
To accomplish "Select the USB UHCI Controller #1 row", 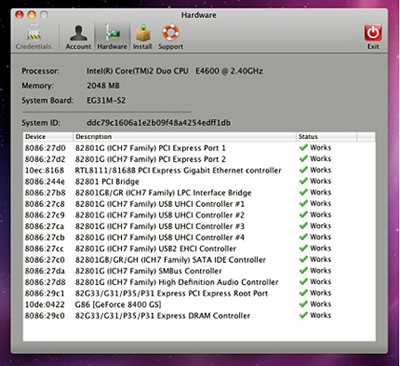I will (x=199, y=204).
